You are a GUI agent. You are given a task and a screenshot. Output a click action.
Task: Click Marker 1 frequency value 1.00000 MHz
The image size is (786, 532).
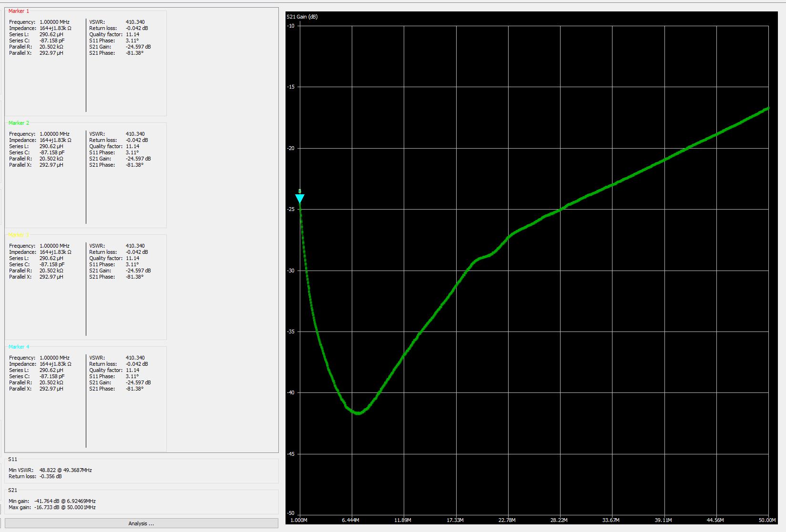[x=54, y=22]
